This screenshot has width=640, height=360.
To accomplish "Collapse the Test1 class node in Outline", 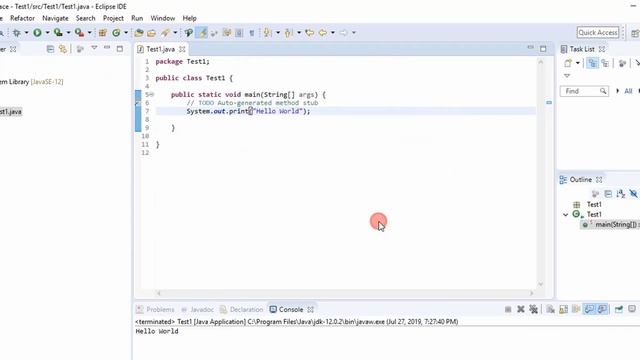I will (x=565, y=215).
